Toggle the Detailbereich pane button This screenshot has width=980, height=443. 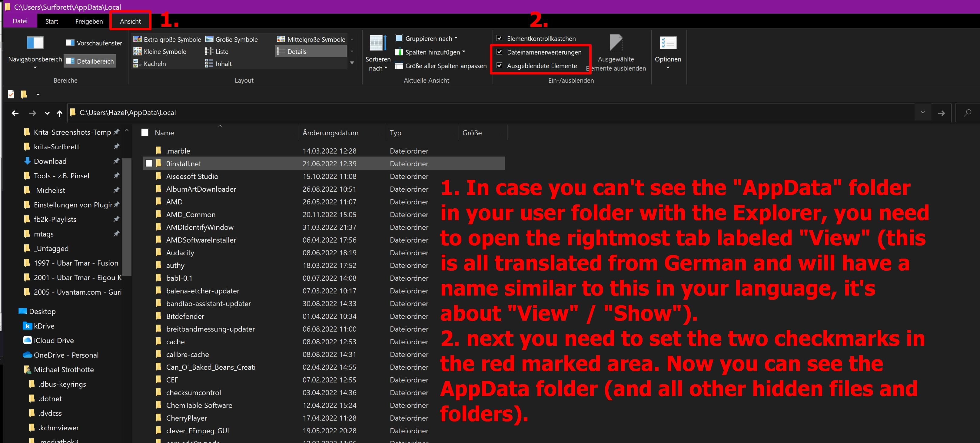tap(90, 61)
